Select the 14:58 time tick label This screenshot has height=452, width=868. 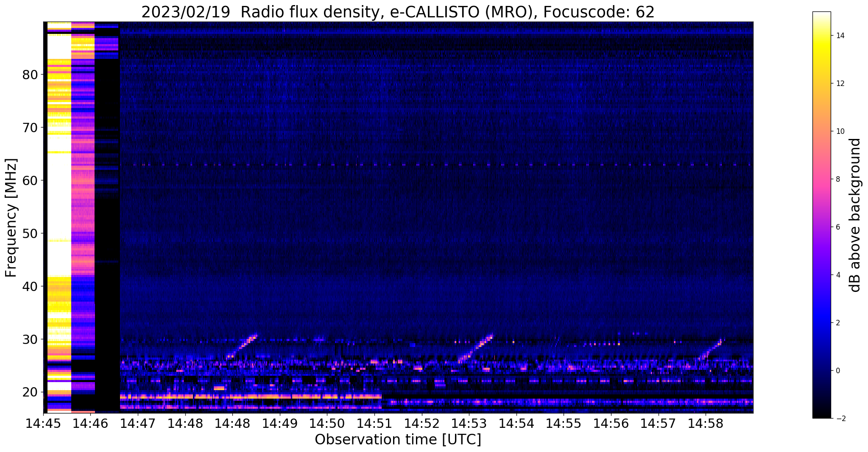tap(706, 423)
